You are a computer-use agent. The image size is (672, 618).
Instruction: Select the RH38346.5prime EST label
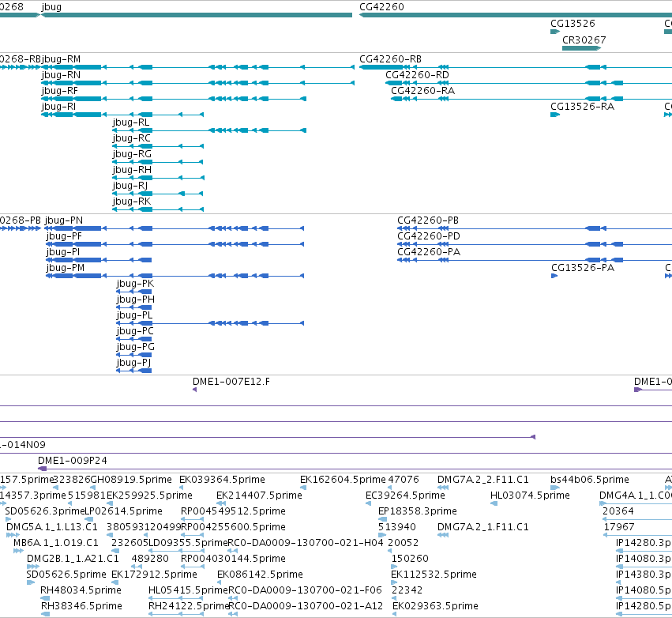tap(81, 606)
